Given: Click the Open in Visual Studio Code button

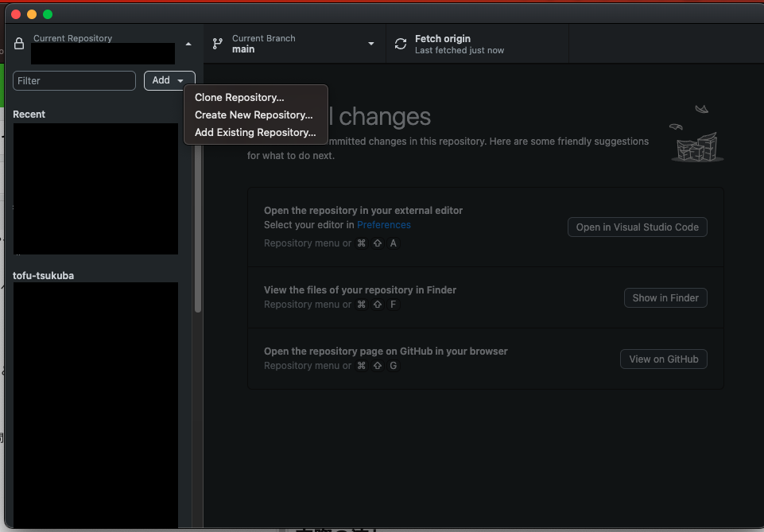Looking at the screenshot, I should pyautogui.click(x=637, y=227).
